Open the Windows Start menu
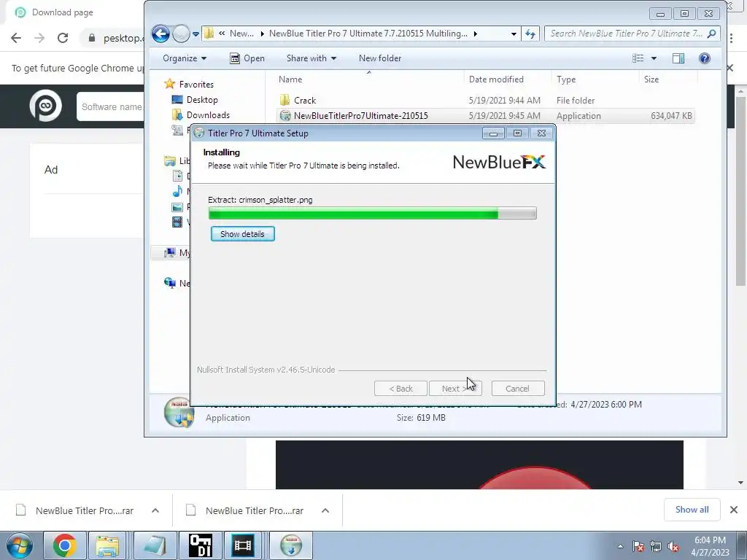747x560 pixels. click(19, 545)
